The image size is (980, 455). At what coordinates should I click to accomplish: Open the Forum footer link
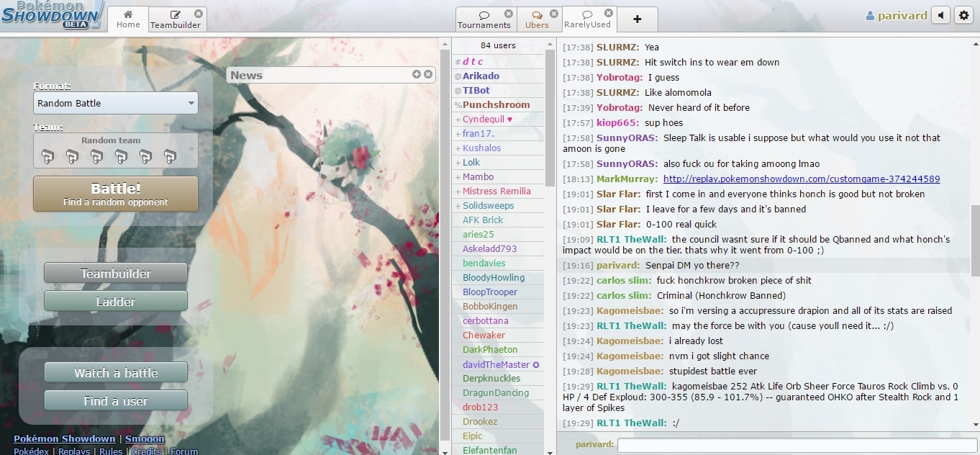point(184,451)
